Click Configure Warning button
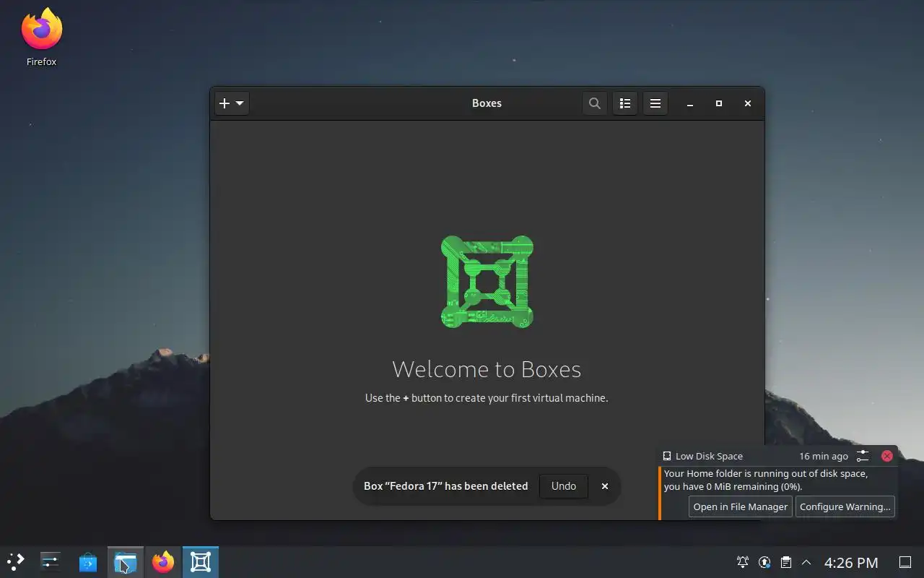Image resolution: width=924 pixels, height=578 pixels. [845, 506]
